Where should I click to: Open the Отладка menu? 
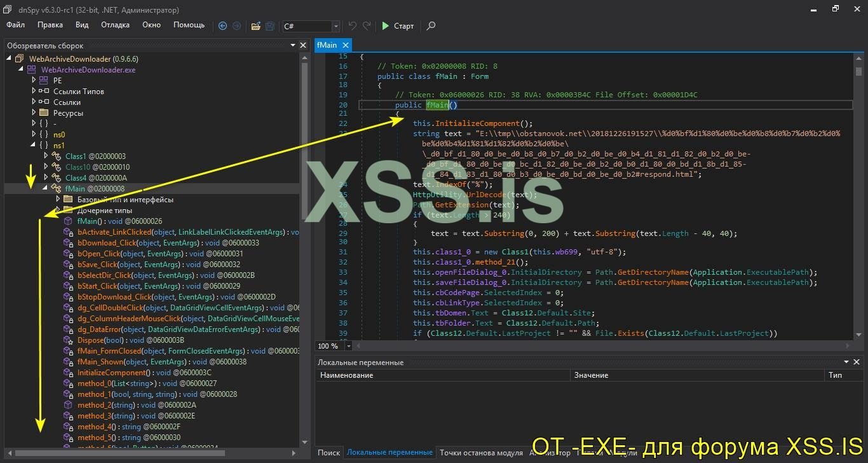pyautogui.click(x=115, y=25)
